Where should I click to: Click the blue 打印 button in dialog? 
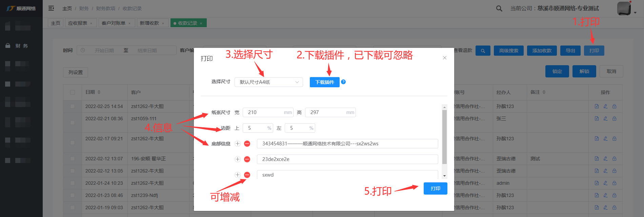pyautogui.click(x=435, y=188)
